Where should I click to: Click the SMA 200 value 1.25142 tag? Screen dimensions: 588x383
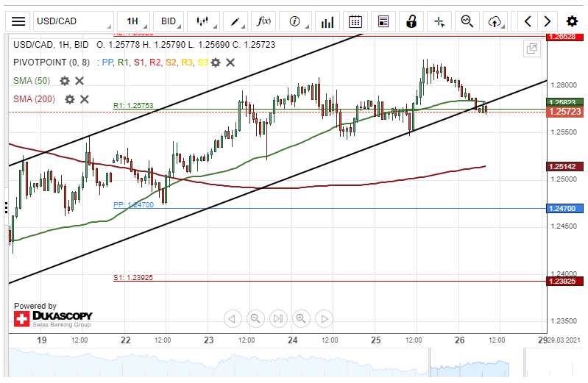(x=564, y=166)
